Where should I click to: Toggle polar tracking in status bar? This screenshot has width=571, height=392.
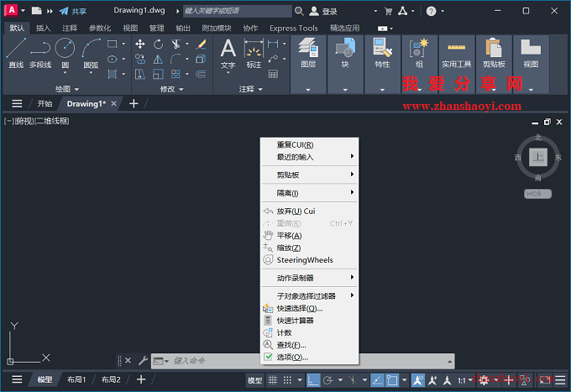328,380
